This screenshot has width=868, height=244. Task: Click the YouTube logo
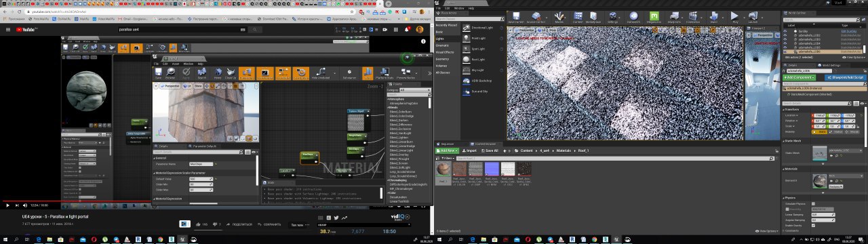point(26,29)
